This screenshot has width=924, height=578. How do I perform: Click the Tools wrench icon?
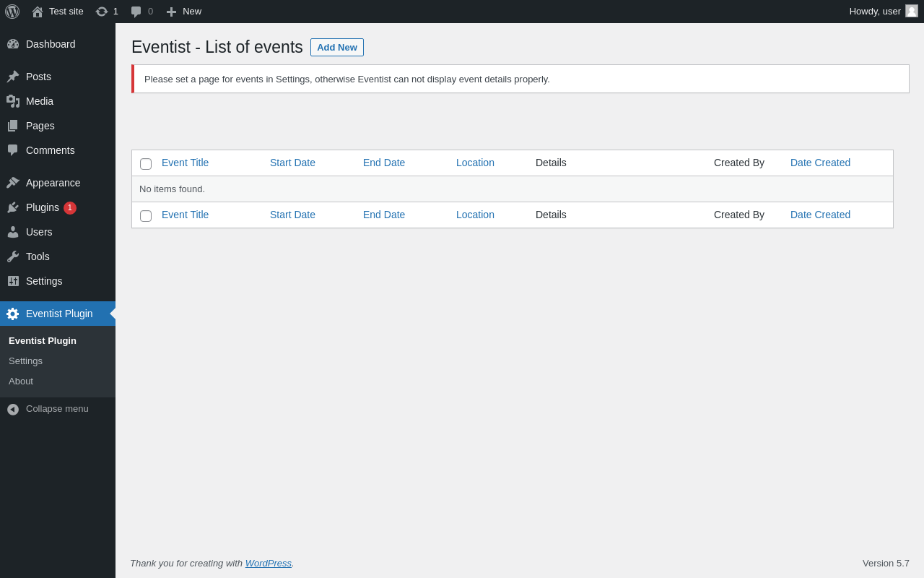(x=13, y=256)
